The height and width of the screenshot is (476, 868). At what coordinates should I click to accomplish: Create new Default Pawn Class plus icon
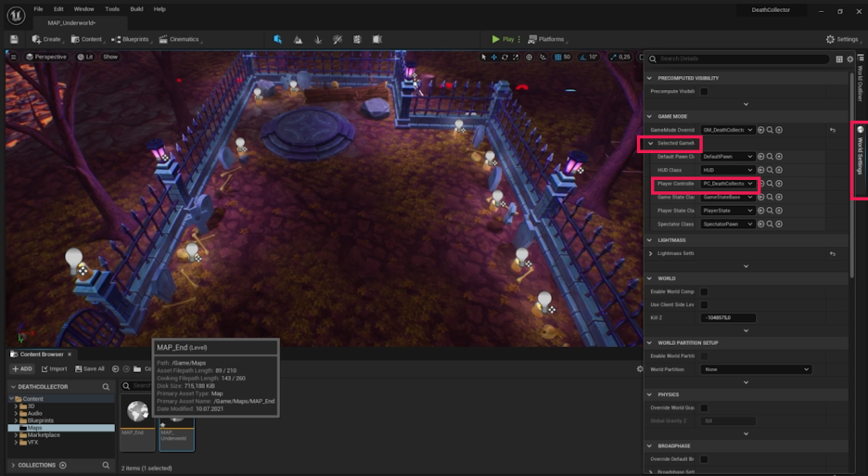tap(779, 157)
